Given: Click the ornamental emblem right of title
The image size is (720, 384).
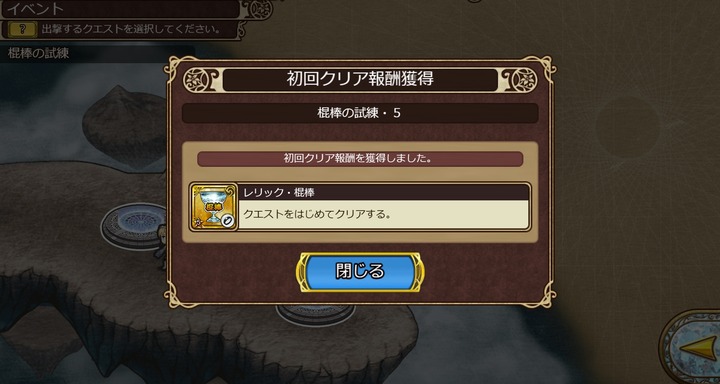Looking at the screenshot, I should (523, 80).
